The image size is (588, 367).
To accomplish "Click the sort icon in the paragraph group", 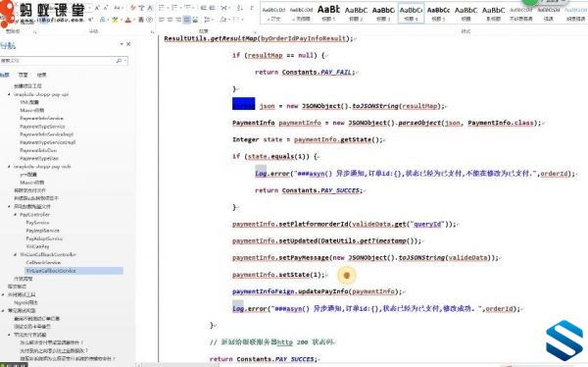I will pos(239,8).
